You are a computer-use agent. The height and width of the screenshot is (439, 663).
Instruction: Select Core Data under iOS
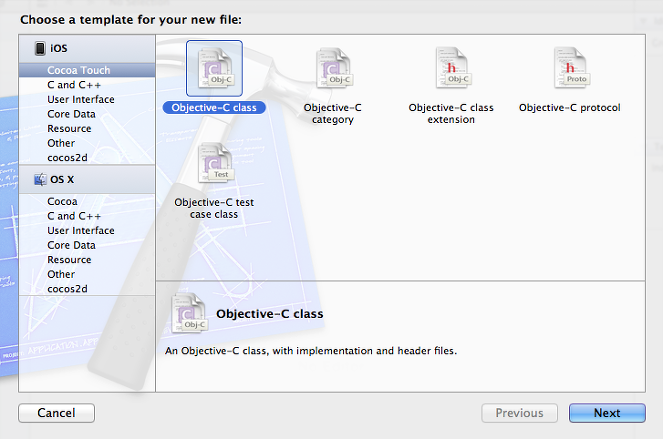click(87, 114)
